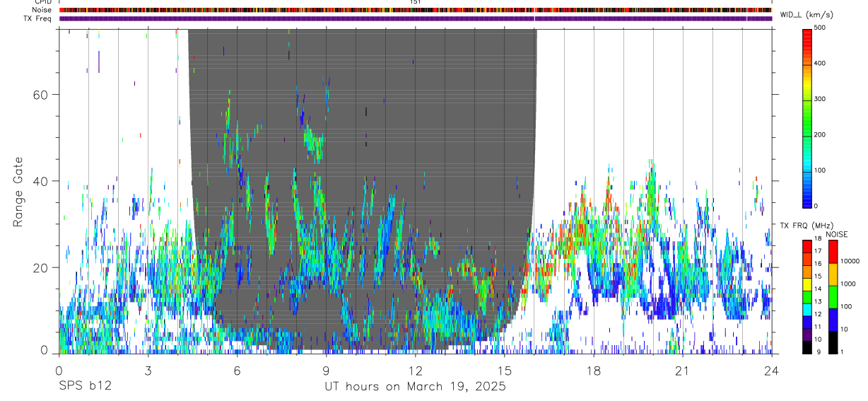Image resolution: width=868 pixels, height=401 pixels.
Task: Click the 'TX Freq' row label
Action: [38, 18]
